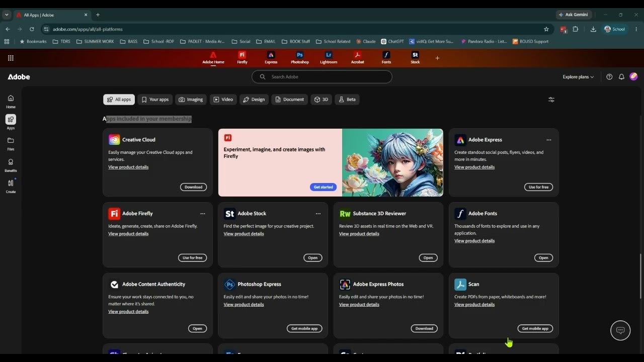The image size is (644, 362).
Task: Open the user profile avatar
Action: (x=633, y=76)
